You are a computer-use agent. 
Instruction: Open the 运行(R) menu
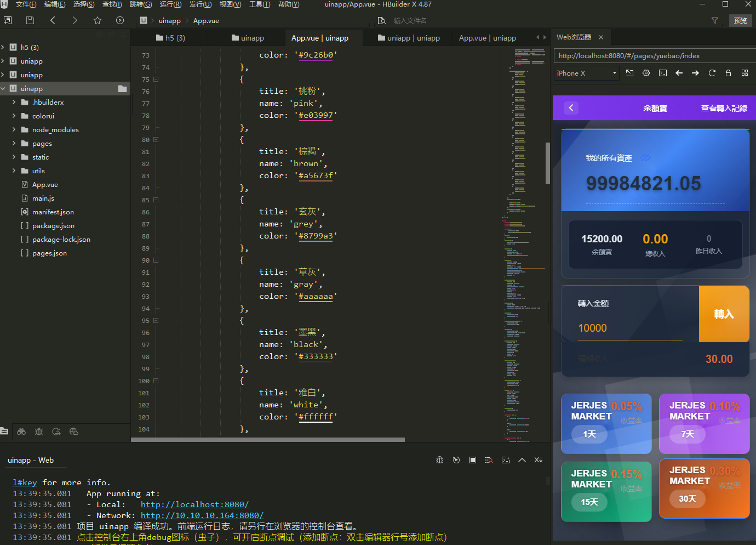pyautogui.click(x=170, y=4)
